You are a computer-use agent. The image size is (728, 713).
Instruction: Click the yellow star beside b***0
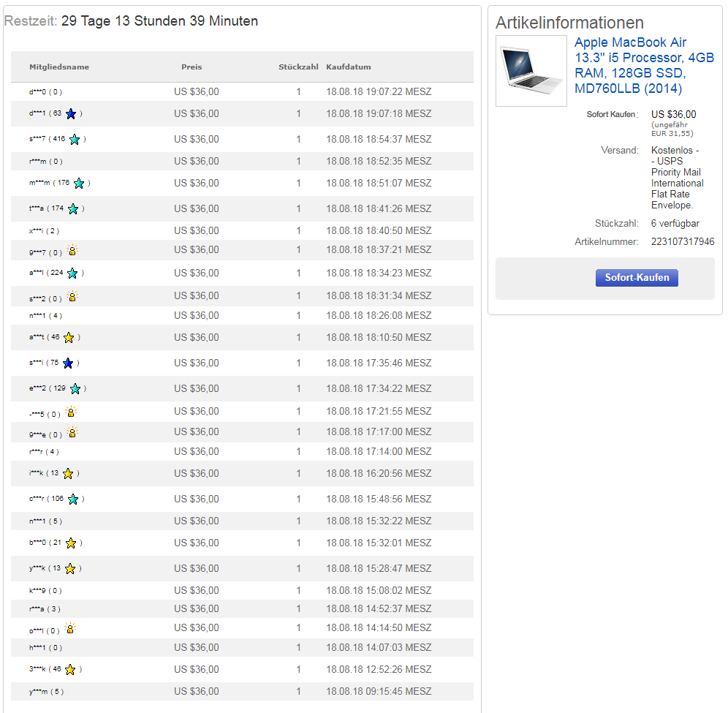coord(71,543)
